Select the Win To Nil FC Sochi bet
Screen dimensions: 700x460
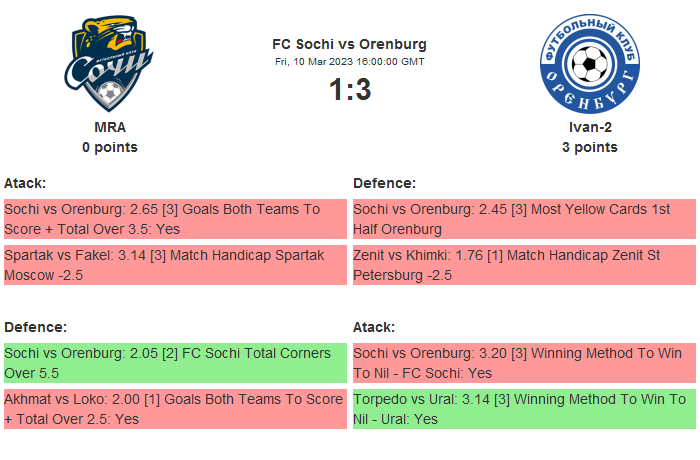click(524, 363)
